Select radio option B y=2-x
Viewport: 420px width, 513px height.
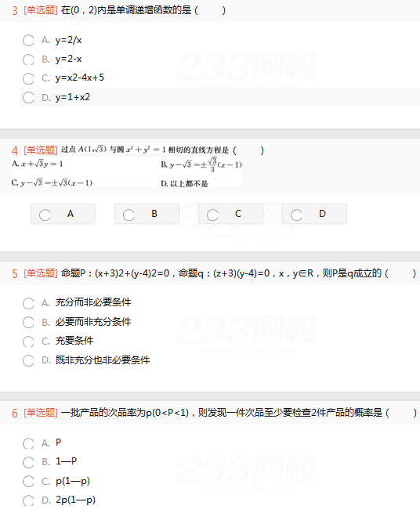tap(28, 60)
